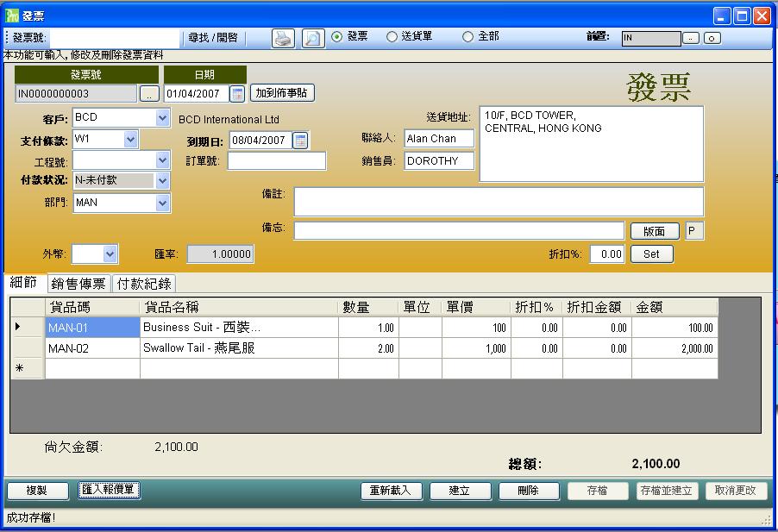The height and width of the screenshot is (532, 778).
Task: Click the ellipsis button next to 前置 field
Action: tap(691, 38)
